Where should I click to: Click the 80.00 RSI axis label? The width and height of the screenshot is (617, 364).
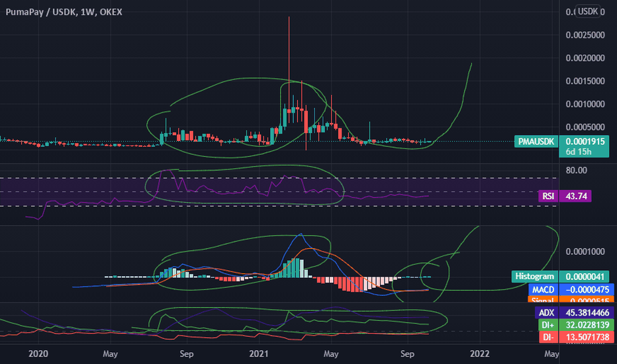pos(577,170)
